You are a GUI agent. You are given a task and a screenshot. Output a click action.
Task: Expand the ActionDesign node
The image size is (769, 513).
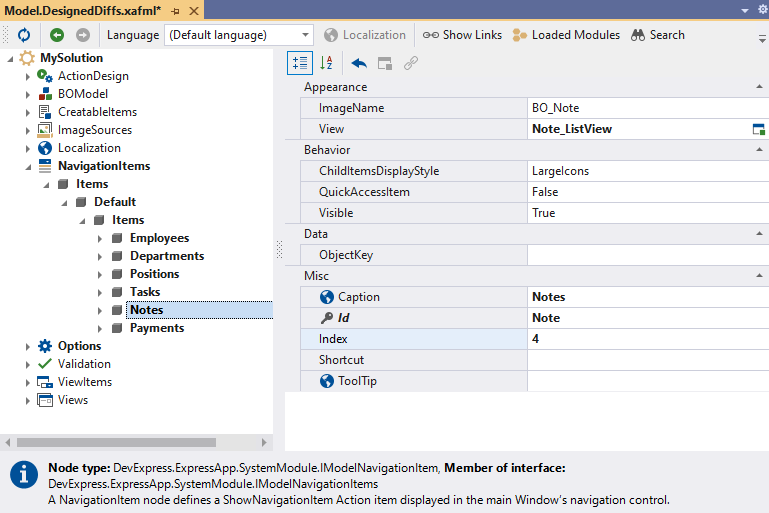coord(28,77)
